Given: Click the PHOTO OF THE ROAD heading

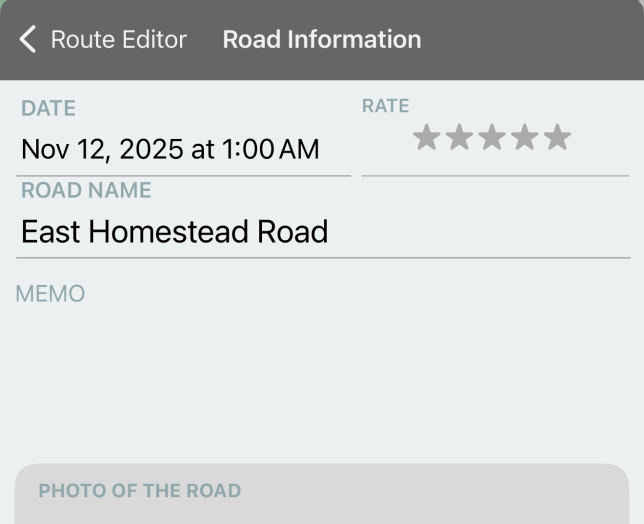Looking at the screenshot, I should click(139, 491).
